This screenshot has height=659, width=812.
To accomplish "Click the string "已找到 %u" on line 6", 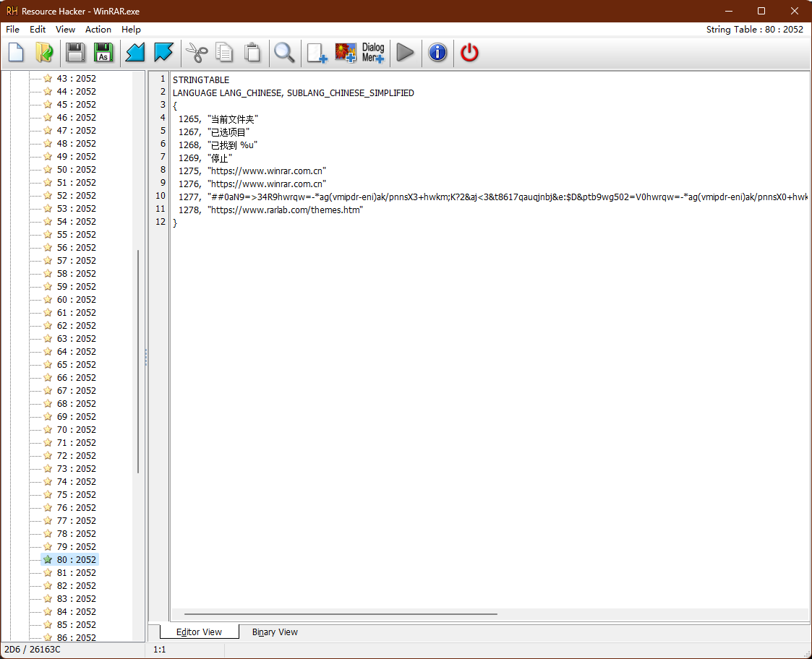I will pos(233,145).
